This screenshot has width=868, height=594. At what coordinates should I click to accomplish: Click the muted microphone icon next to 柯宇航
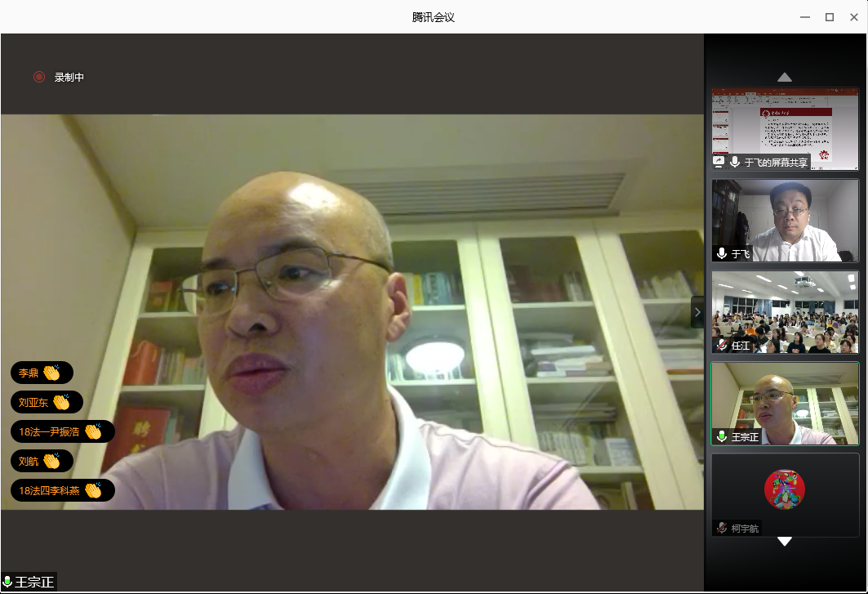click(x=722, y=529)
